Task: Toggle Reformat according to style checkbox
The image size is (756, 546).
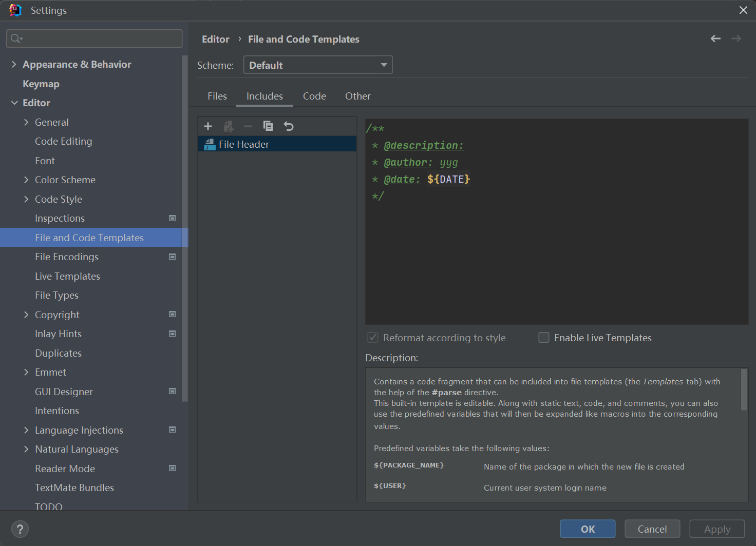Action: click(373, 338)
